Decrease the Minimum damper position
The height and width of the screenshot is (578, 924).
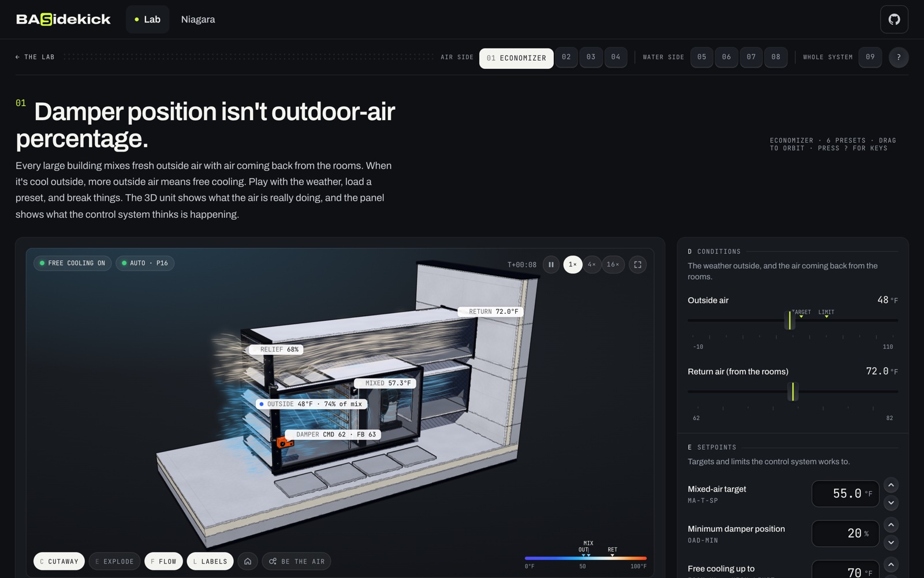coord(891,543)
